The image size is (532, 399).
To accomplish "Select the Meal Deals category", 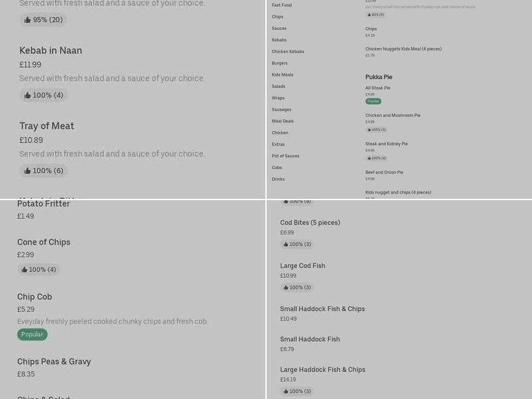I will tap(283, 121).
